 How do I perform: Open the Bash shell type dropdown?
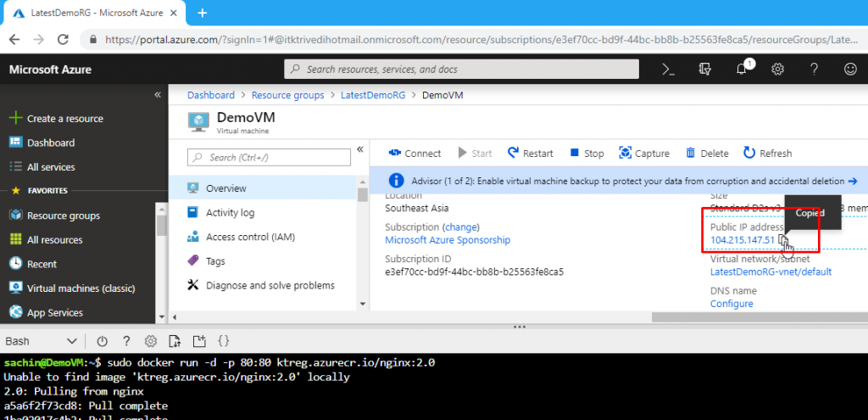42,341
